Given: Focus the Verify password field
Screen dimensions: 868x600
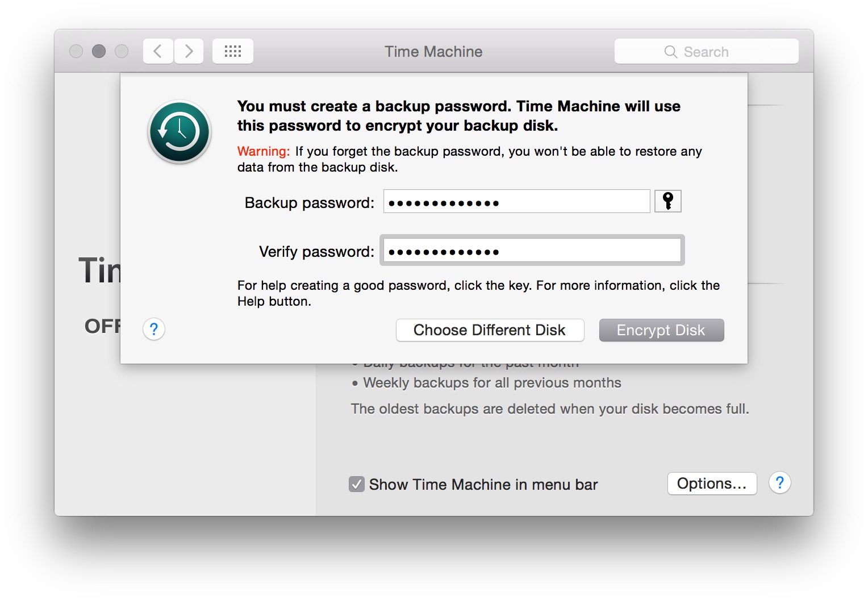Looking at the screenshot, I should (x=532, y=251).
